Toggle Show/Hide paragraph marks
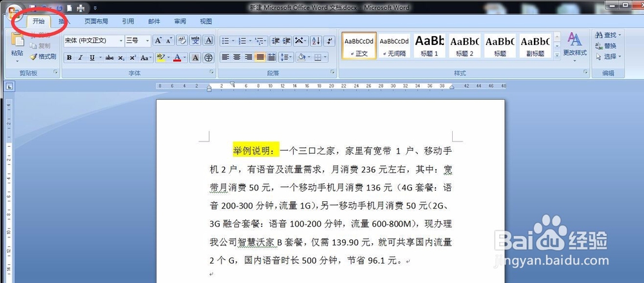This screenshot has height=283, width=644. (x=329, y=41)
